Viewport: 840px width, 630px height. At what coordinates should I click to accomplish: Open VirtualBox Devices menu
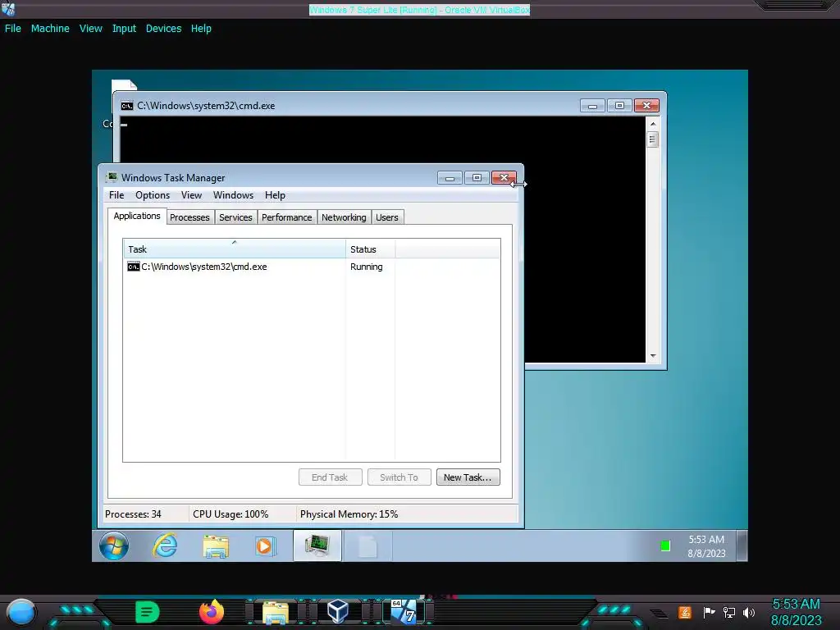coord(164,29)
